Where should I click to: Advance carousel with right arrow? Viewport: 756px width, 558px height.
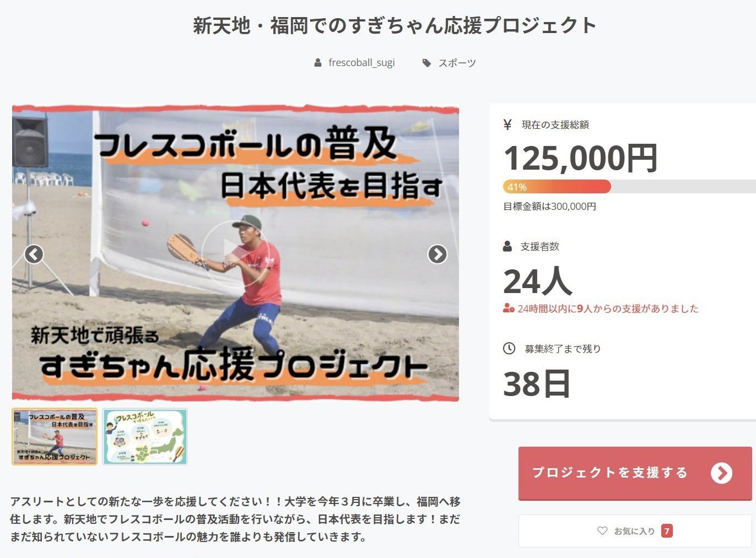pyautogui.click(x=438, y=254)
